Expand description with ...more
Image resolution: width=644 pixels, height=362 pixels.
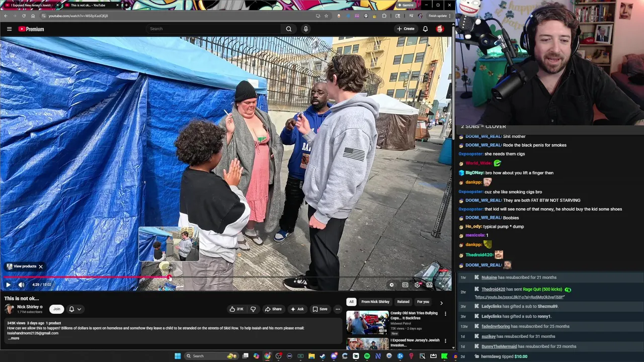pos(13,338)
